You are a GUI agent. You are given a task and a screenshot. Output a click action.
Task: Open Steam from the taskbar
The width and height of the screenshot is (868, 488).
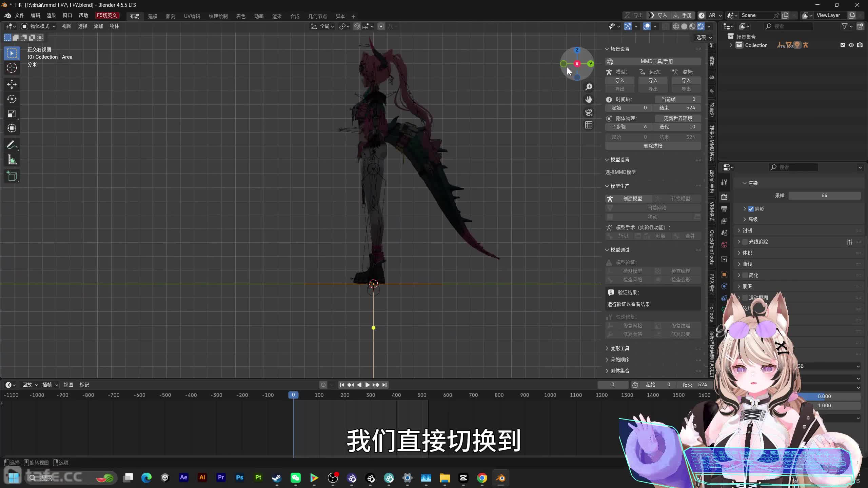click(x=277, y=478)
